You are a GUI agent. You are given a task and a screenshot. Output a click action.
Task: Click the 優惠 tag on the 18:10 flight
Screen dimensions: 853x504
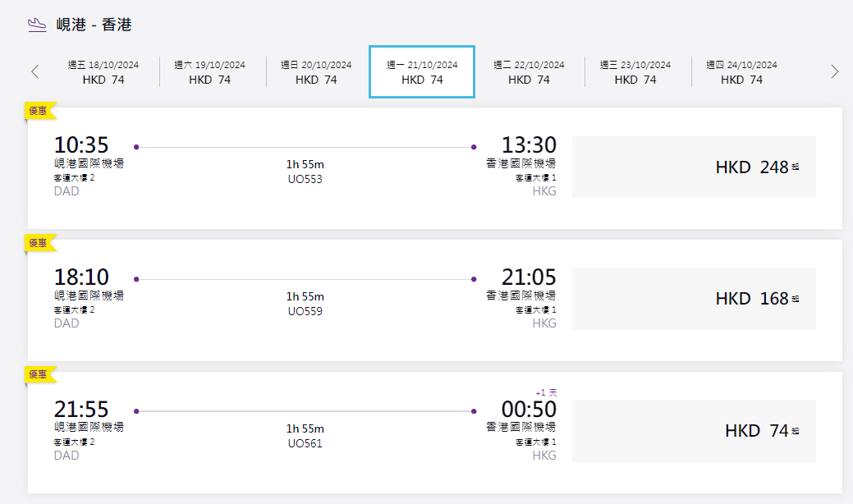(39, 242)
